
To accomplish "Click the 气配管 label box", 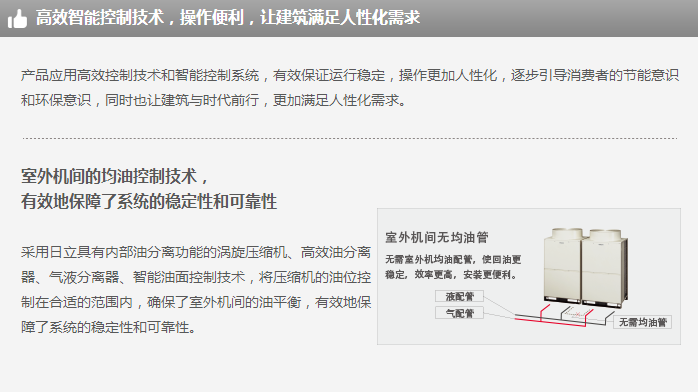I will point(459,313).
